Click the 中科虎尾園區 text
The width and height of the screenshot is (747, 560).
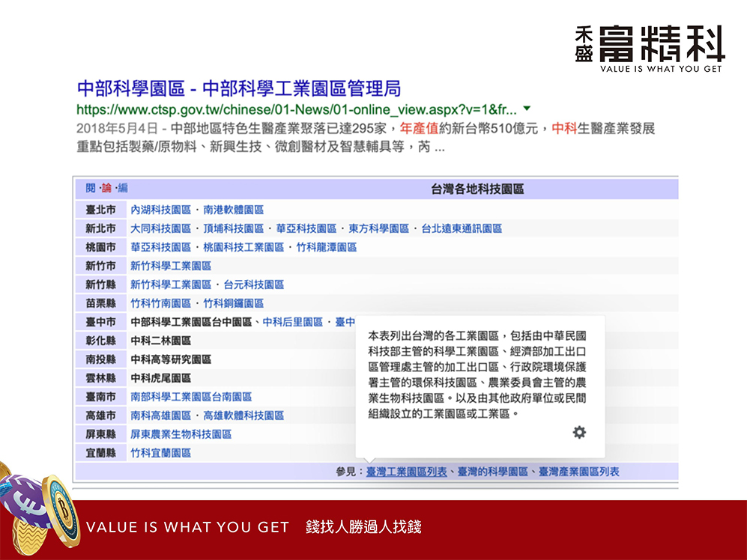pos(160,378)
